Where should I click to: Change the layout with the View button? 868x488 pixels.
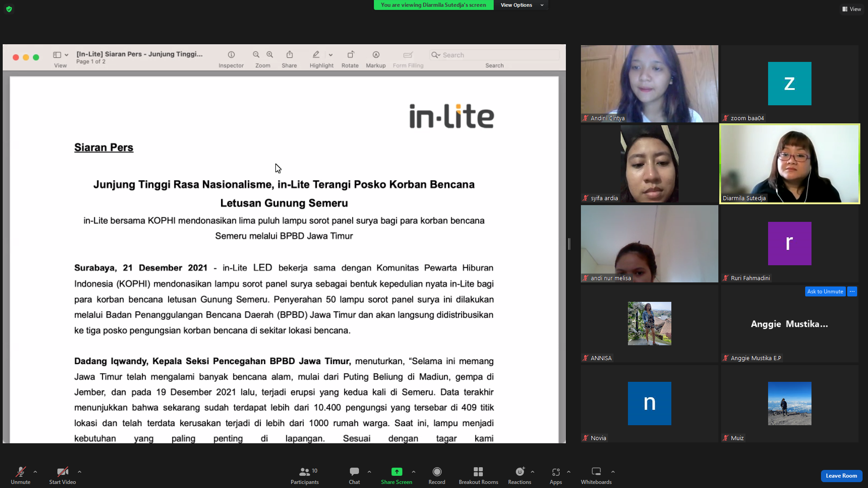[851, 9]
